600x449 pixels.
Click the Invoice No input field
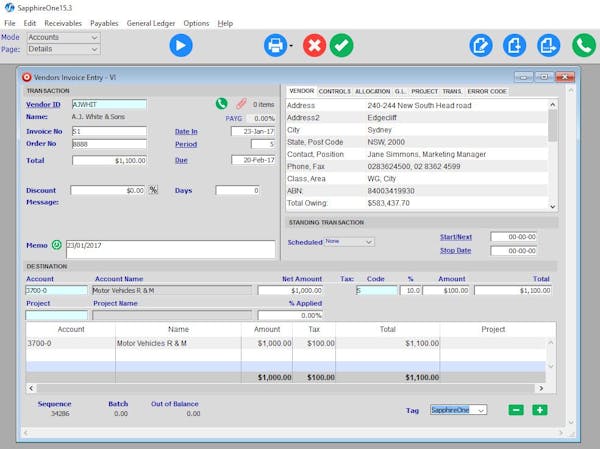pos(109,131)
